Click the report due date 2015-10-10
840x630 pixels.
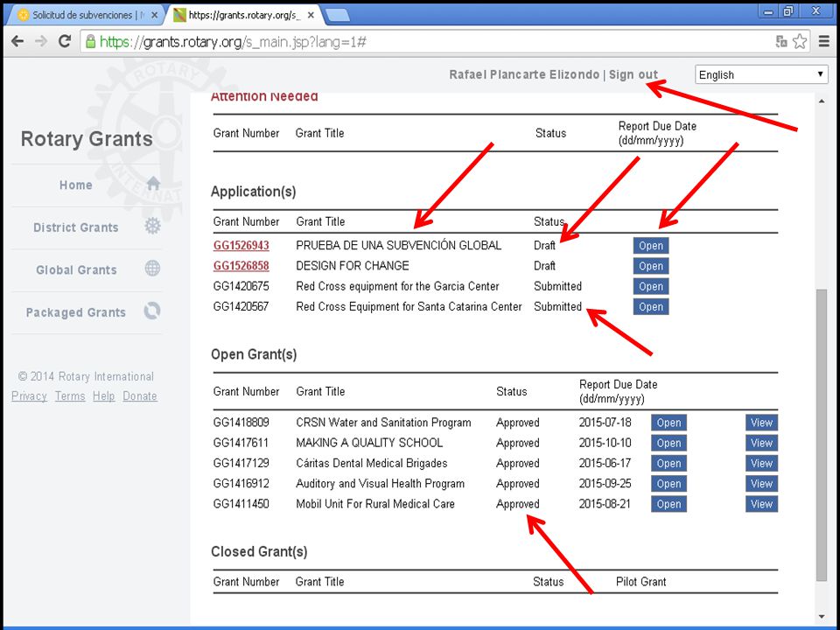click(x=605, y=443)
